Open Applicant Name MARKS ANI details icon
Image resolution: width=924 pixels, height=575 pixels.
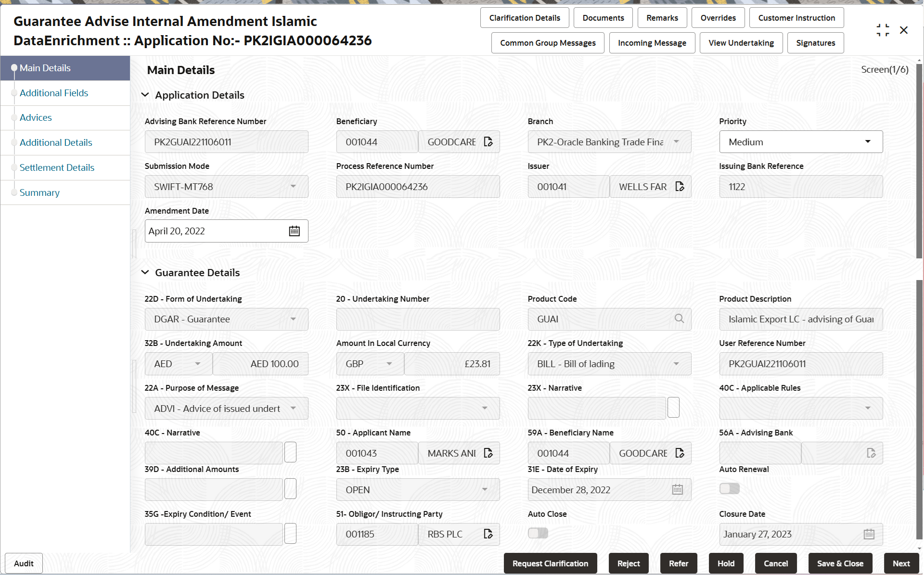click(x=488, y=453)
